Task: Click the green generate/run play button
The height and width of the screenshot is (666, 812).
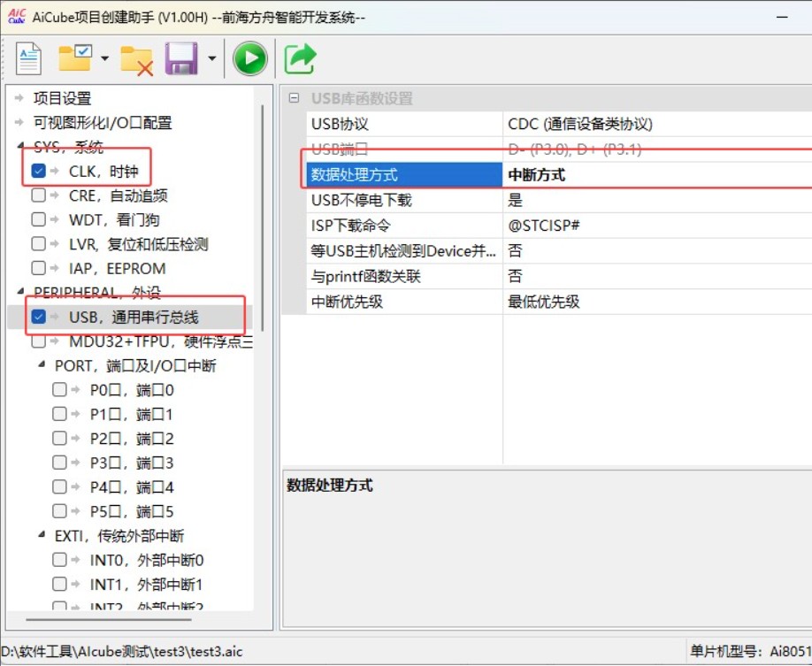Action: (x=250, y=58)
